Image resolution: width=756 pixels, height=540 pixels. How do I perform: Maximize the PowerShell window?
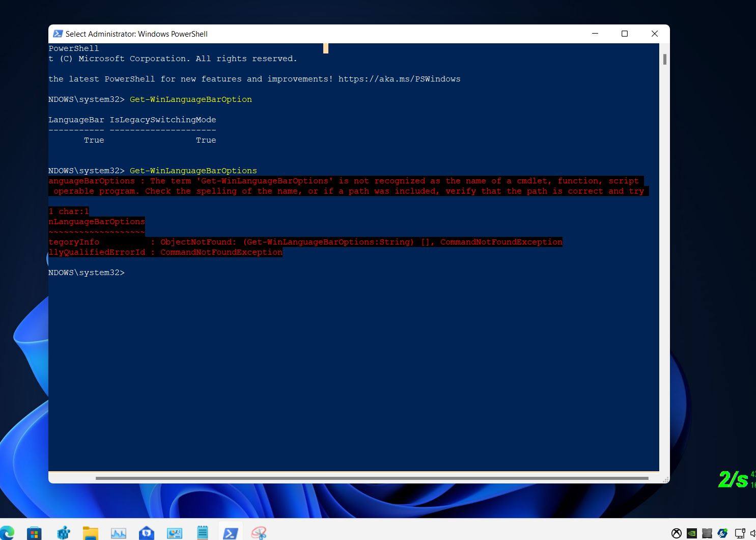625,34
